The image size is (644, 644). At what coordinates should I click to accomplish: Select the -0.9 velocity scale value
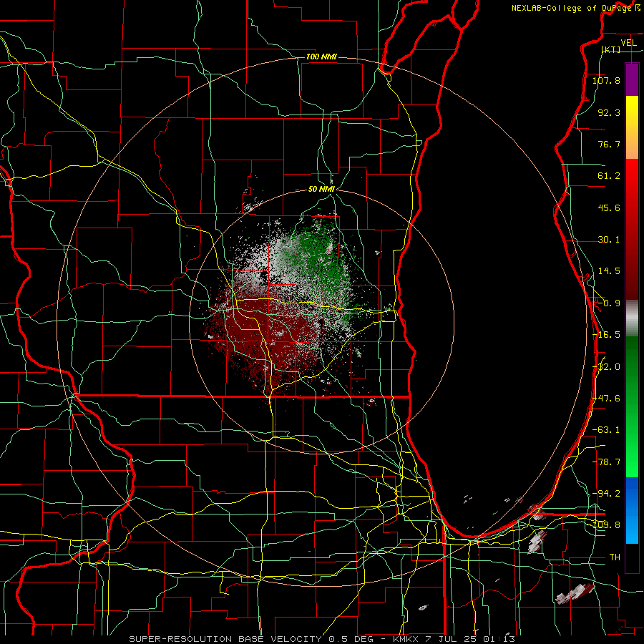609,303
